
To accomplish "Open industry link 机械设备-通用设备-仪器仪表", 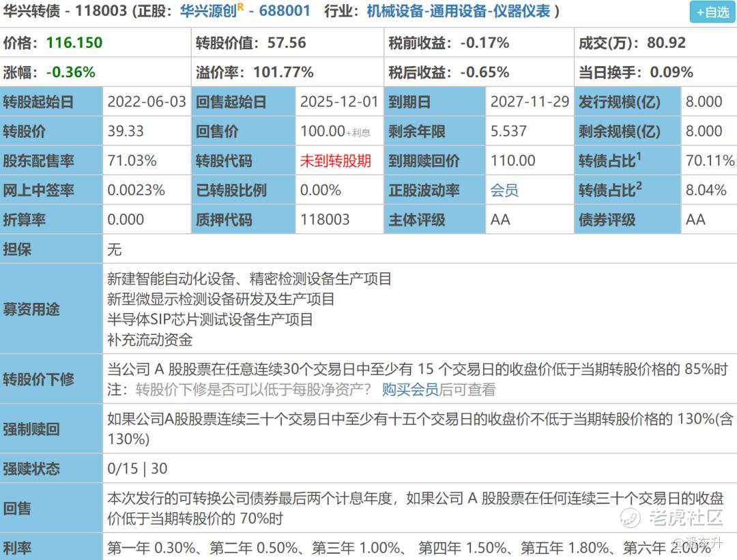I will point(459,11).
